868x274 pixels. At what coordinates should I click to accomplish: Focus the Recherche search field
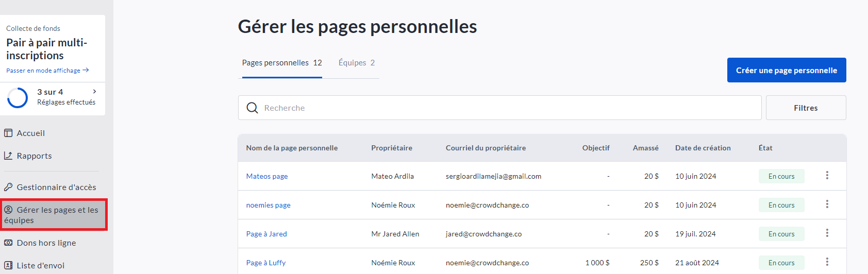(x=505, y=108)
